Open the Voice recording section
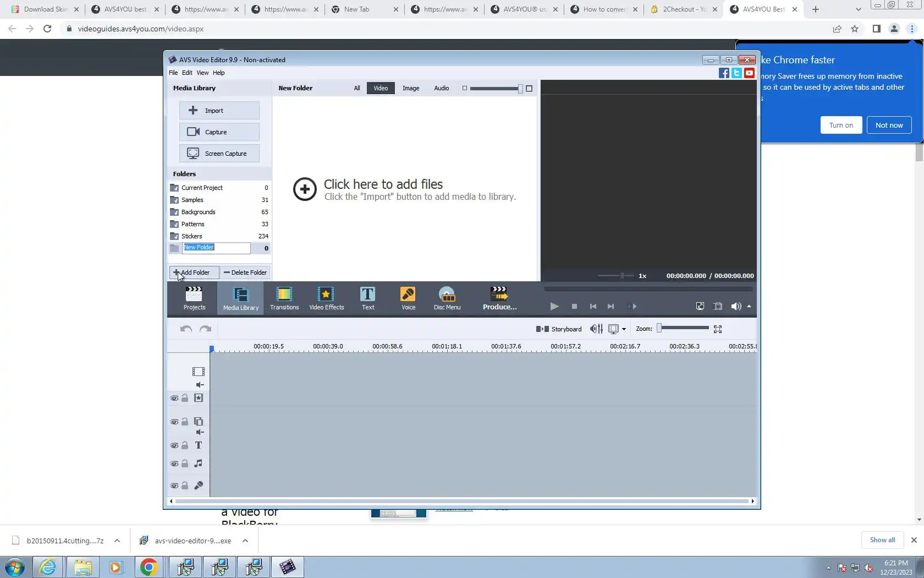This screenshot has width=924, height=578. coord(408,298)
